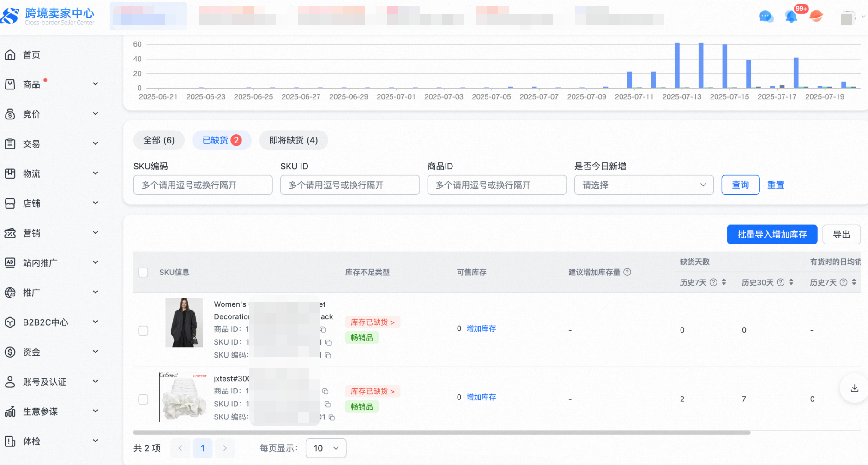Click the 批量导入增加库存 button
Screen dimensions: 868x465
pos(772,234)
